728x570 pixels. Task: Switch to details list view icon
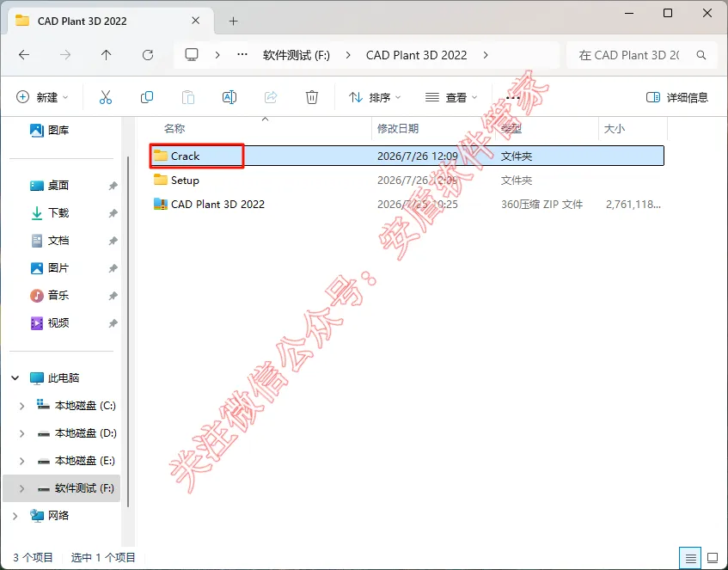(690, 557)
